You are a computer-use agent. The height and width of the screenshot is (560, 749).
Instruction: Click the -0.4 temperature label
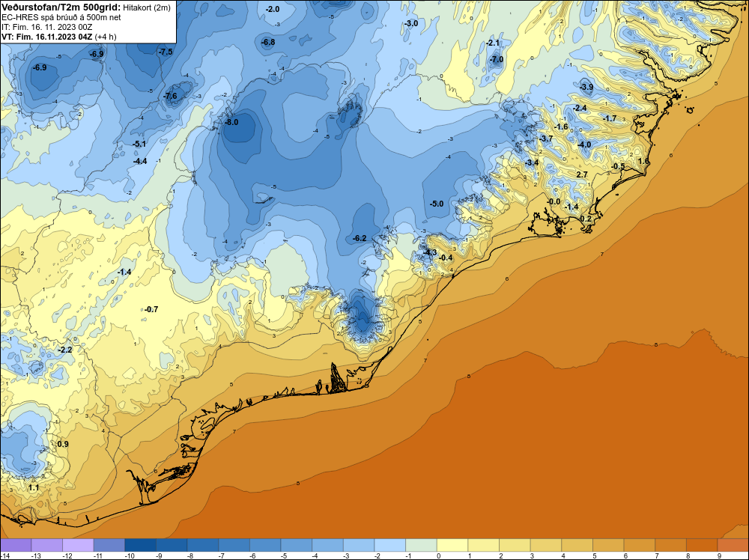(445, 258)
